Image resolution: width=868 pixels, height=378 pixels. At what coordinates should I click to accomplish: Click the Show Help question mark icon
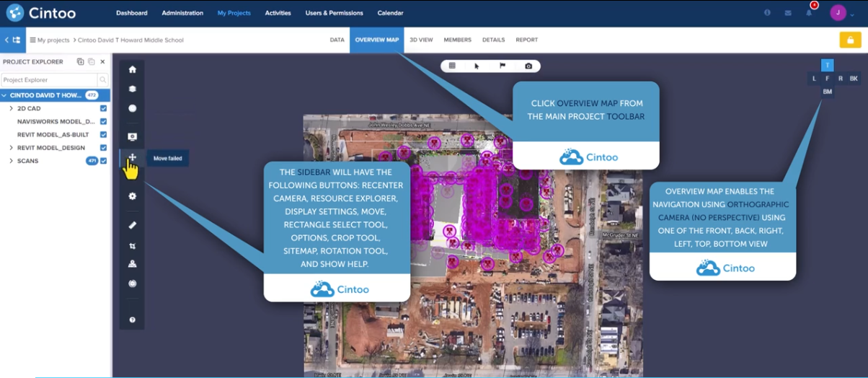132,320
